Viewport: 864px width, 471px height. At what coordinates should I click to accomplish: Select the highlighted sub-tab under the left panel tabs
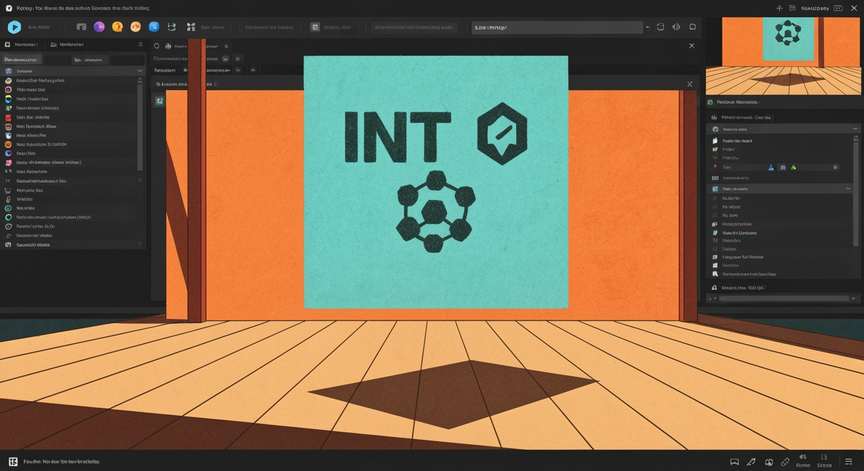[21, 59]
